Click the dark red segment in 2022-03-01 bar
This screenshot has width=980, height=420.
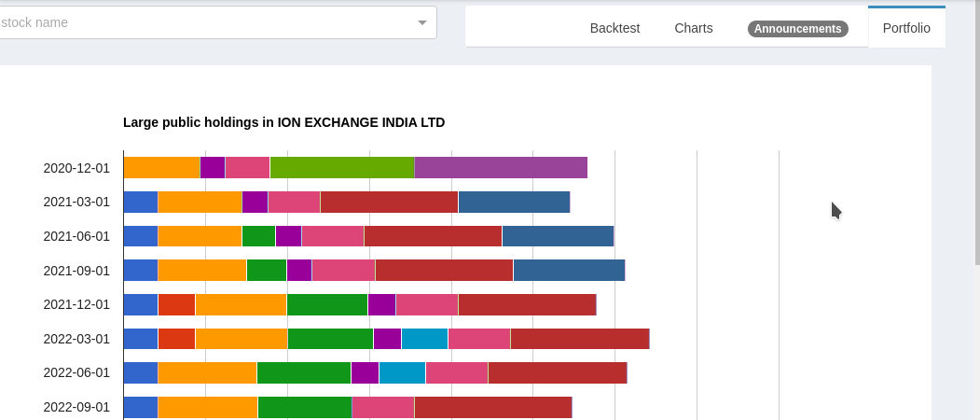580,339
